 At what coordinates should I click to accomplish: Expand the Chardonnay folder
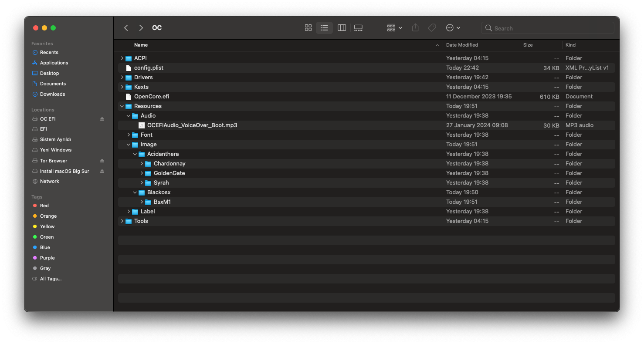[142, 163]
